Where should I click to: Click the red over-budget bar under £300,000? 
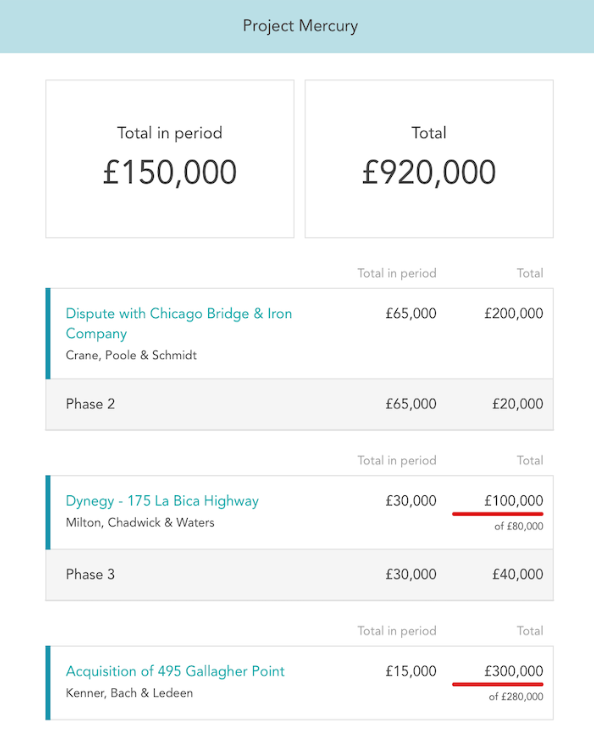point(498,684)
